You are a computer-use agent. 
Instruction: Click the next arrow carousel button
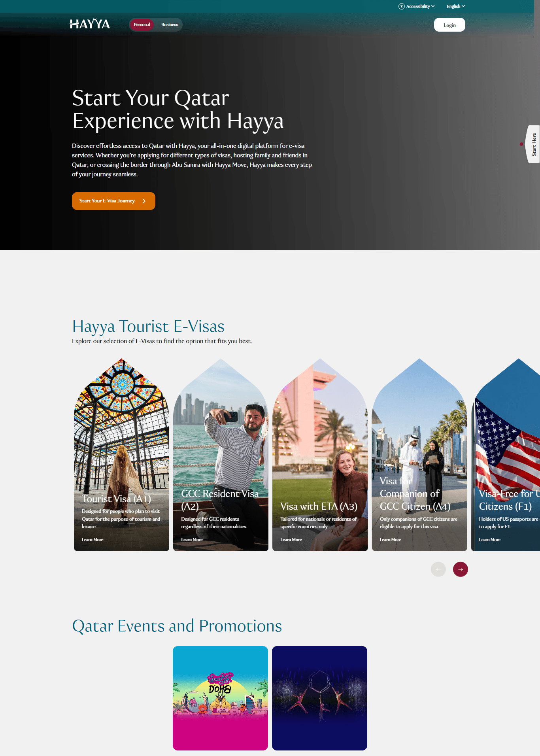pos(461,569)
